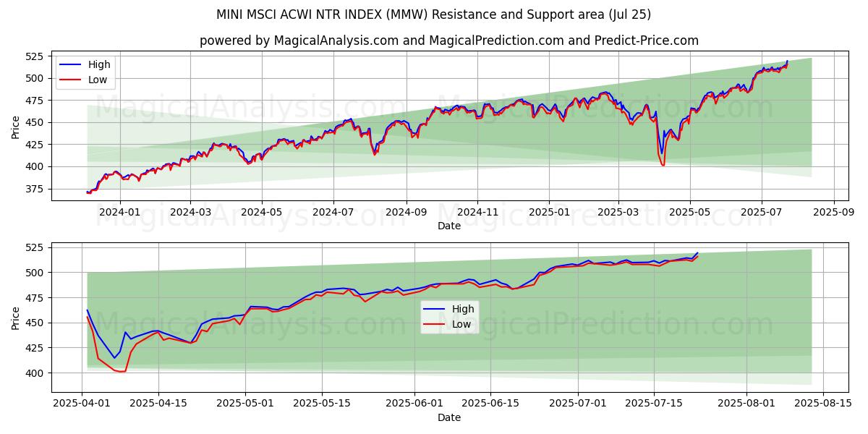Click the bottom chart x-axis label '2025-05-15'
868x434 pixels.
click(x=323, y=404)
